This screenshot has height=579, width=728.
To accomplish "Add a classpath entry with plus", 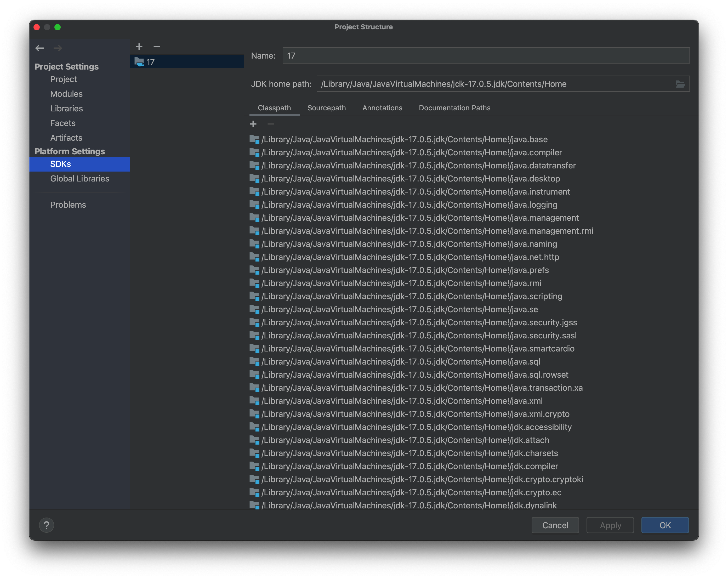I will (253, 124).
